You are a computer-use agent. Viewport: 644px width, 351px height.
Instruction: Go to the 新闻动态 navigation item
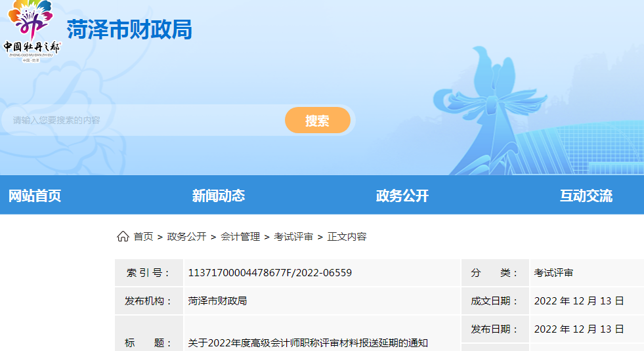[218, 196]
